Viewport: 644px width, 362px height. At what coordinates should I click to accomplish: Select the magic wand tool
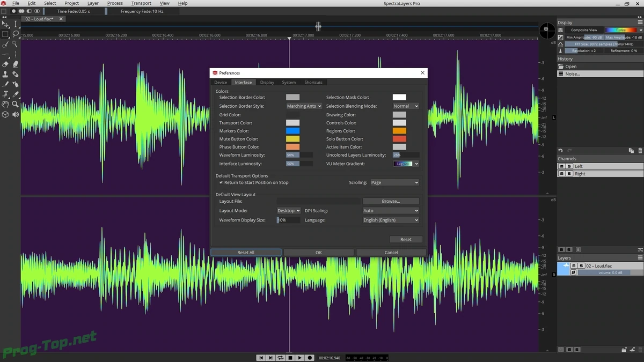[15, 44]
